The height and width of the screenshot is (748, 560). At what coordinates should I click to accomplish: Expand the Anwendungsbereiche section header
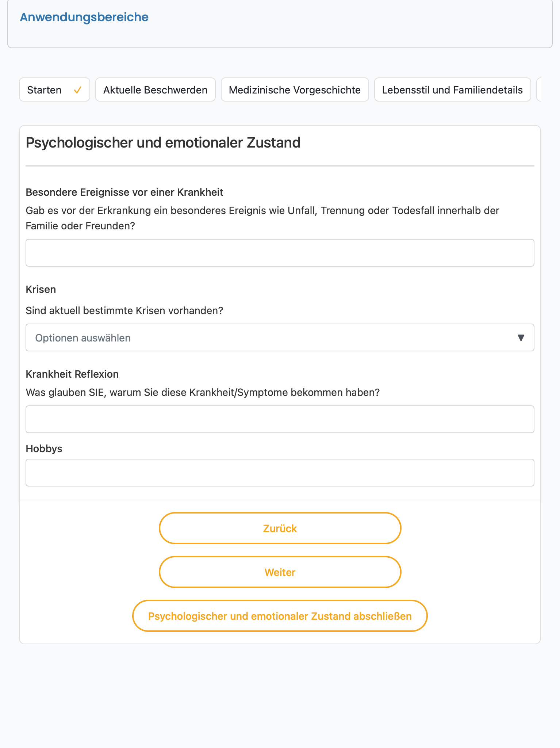click(x=84, y=17)
